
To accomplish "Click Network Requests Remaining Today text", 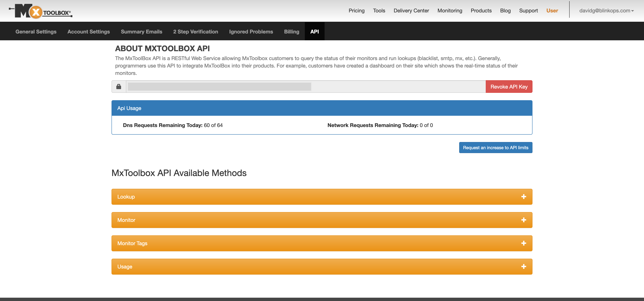I will click(x=380, y=125).
